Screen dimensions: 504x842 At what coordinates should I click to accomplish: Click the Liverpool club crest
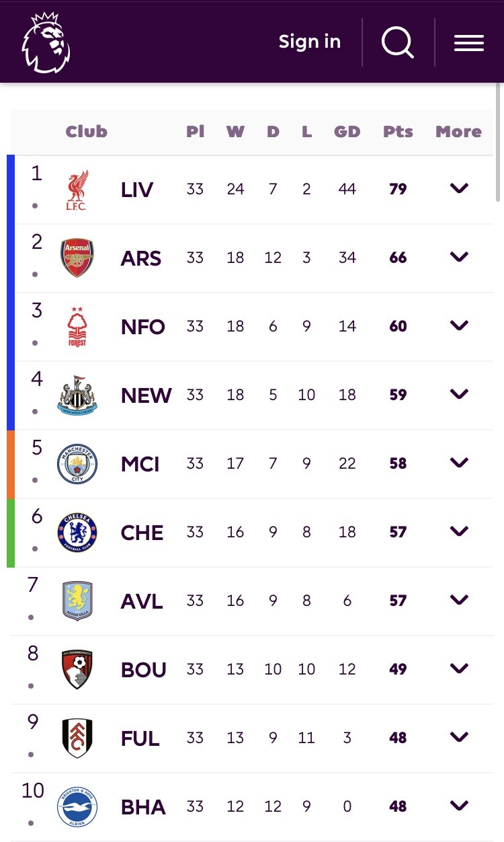[77, 190]
